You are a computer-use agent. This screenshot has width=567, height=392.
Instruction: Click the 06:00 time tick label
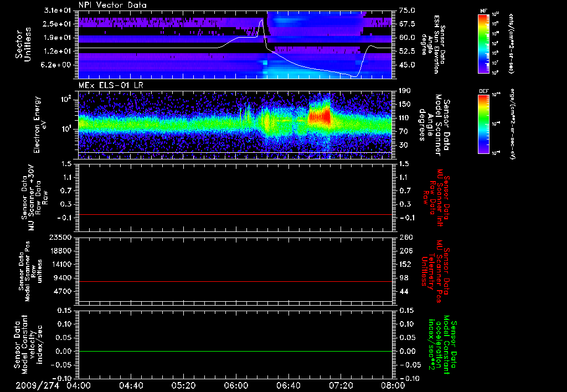pos(236,386)
